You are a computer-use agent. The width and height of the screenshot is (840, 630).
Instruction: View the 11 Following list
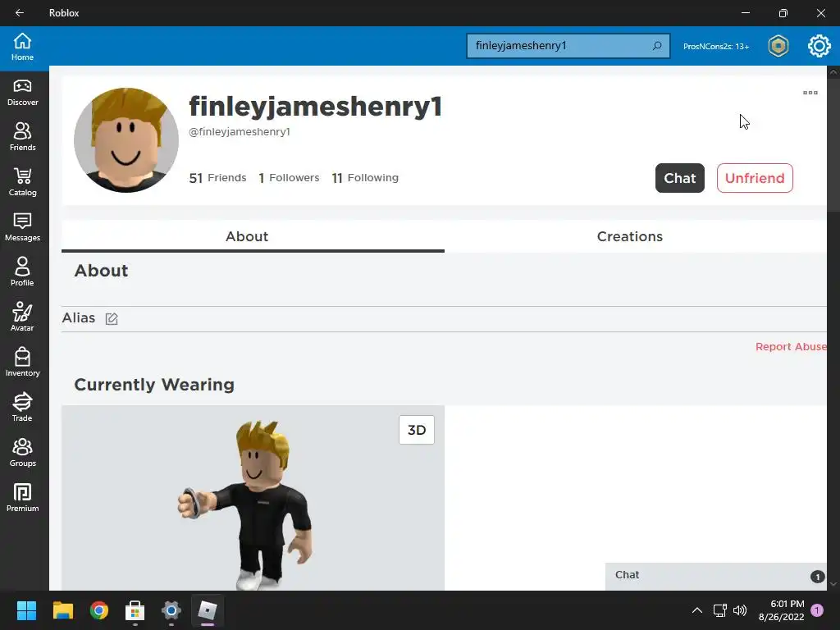[x=365, y=178]
